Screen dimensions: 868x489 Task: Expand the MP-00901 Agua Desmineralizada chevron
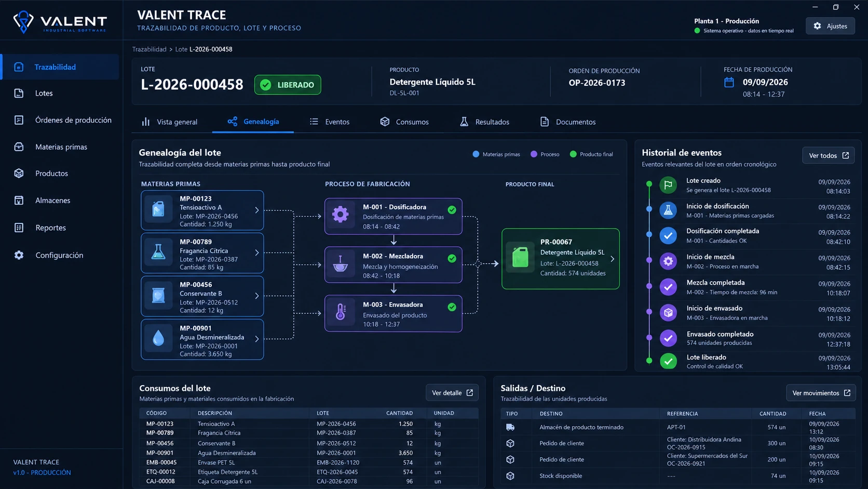point(256,339)
